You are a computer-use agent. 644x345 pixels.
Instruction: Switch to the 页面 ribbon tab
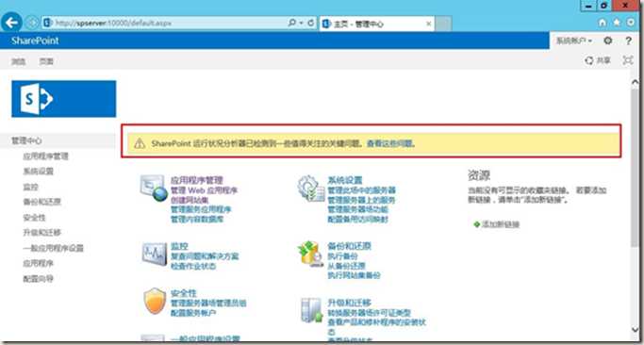tap(46, 61)
